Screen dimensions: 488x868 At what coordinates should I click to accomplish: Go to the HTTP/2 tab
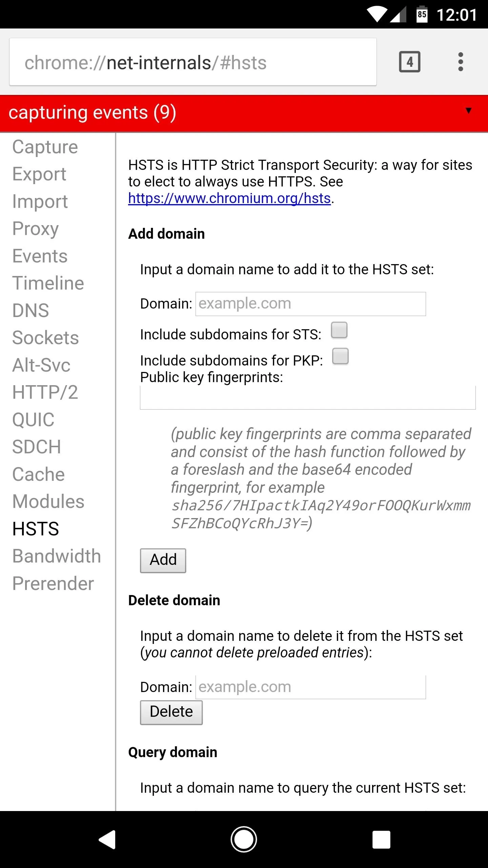click(x=45, y=392)
